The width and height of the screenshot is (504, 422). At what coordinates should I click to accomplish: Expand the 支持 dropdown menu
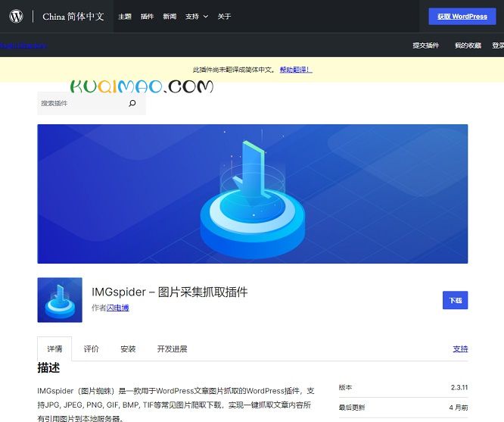[197, 17]
